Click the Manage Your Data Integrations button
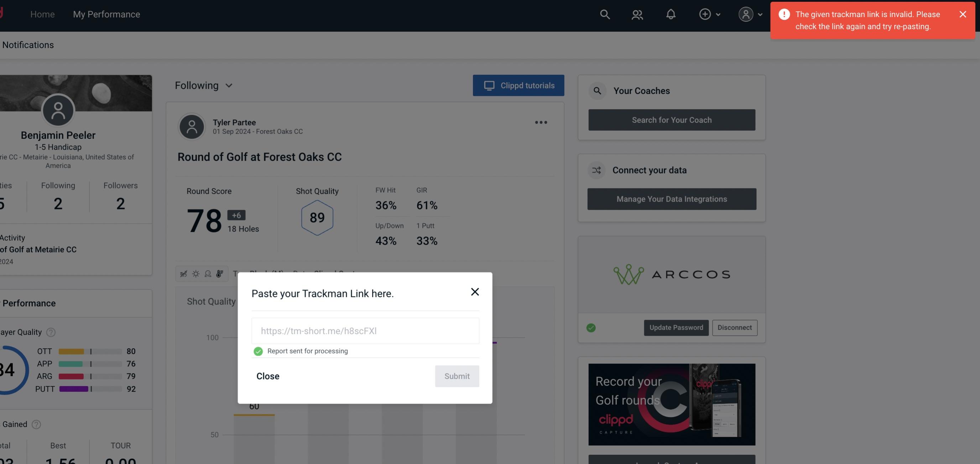 pyautogui.click(x=672, y=199)
